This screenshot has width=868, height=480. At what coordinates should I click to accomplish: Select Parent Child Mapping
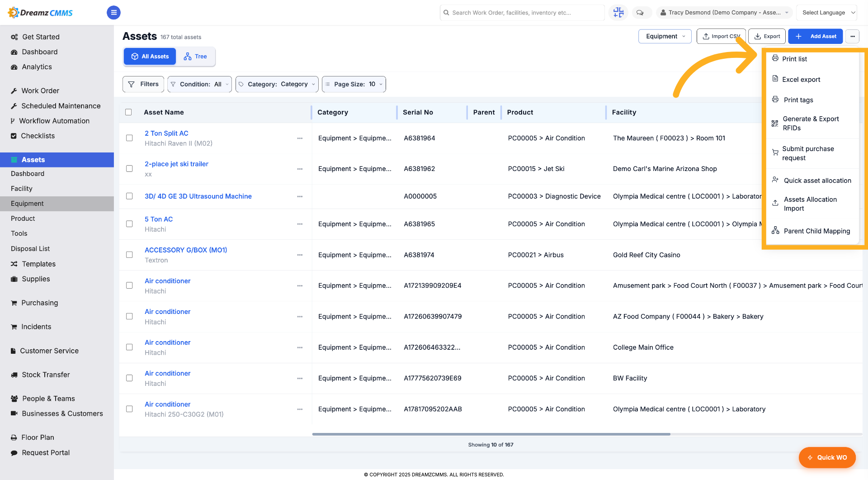tap(813, 231)
